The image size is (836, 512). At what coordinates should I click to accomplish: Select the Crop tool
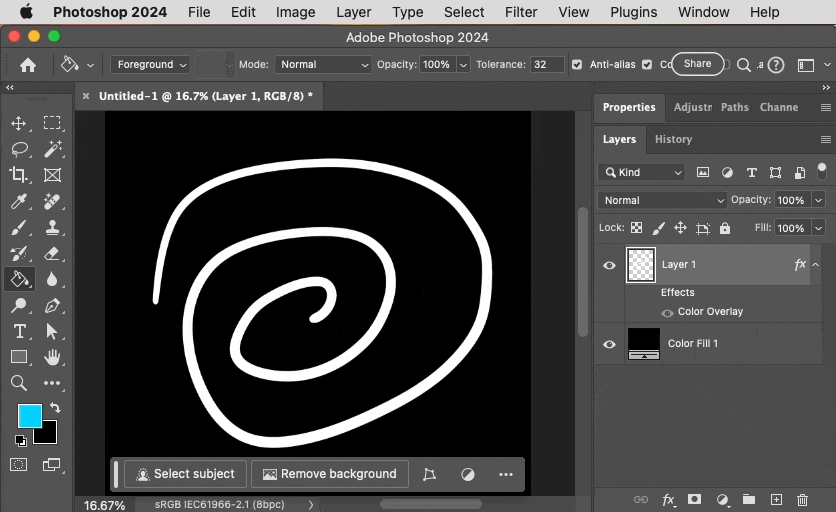pos(19,174)
